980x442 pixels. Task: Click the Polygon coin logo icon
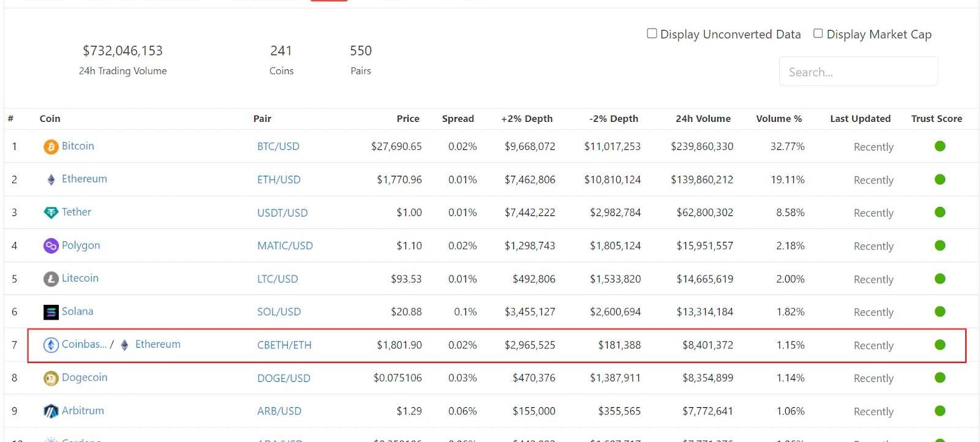(x=51, y=245)
